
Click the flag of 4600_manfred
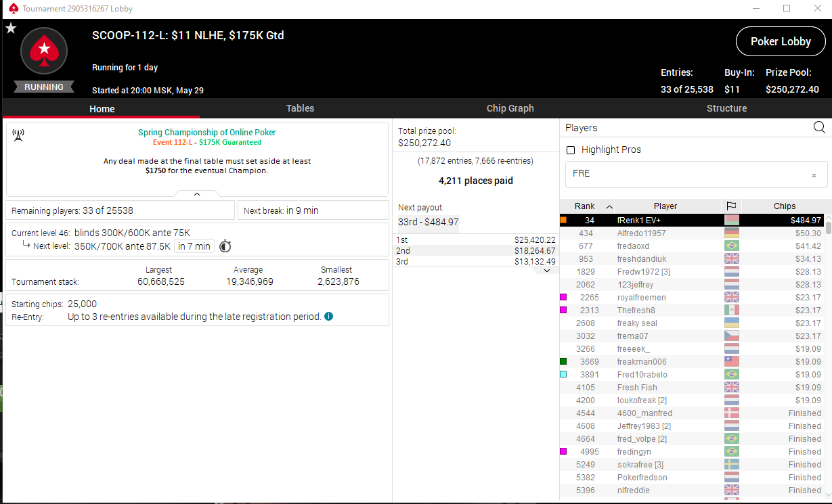point(731,413)
